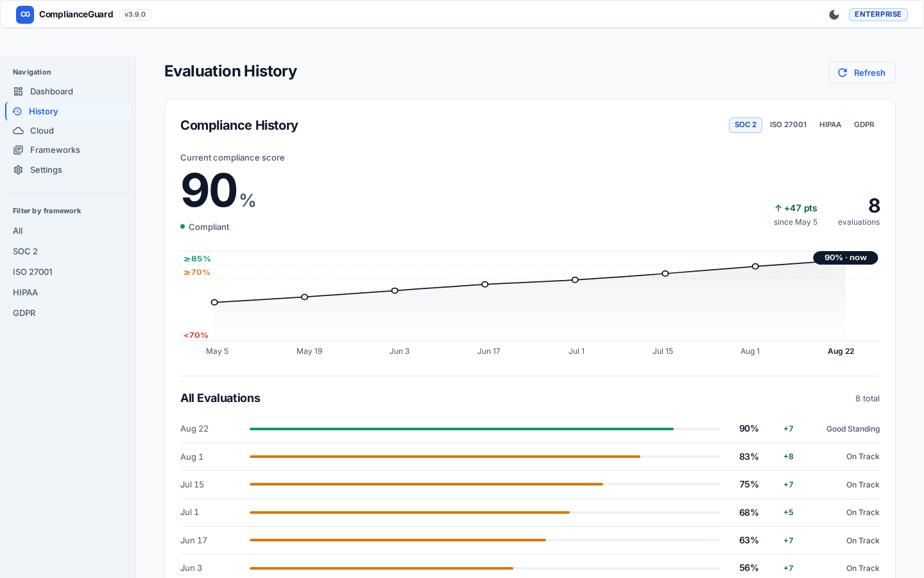Click the Cloud icon in the sidebar
924x578 pixels.
(18, 130)
